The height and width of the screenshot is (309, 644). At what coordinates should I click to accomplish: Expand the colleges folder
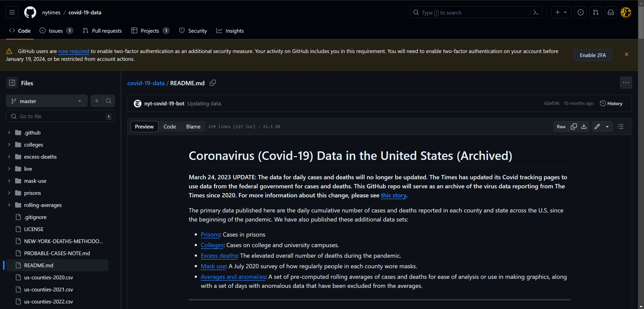point(9,145)
